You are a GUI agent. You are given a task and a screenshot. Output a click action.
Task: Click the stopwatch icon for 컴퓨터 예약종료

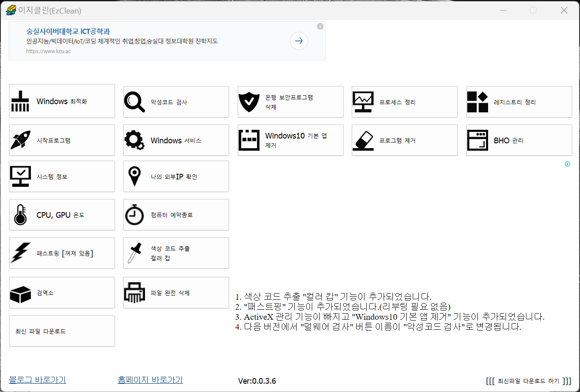135,215
